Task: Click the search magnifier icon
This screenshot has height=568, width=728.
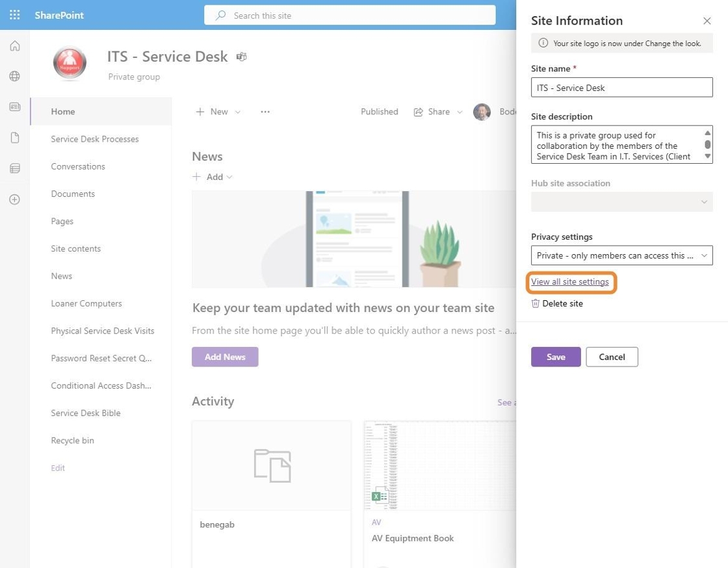Action: click(x=220, y=16)
